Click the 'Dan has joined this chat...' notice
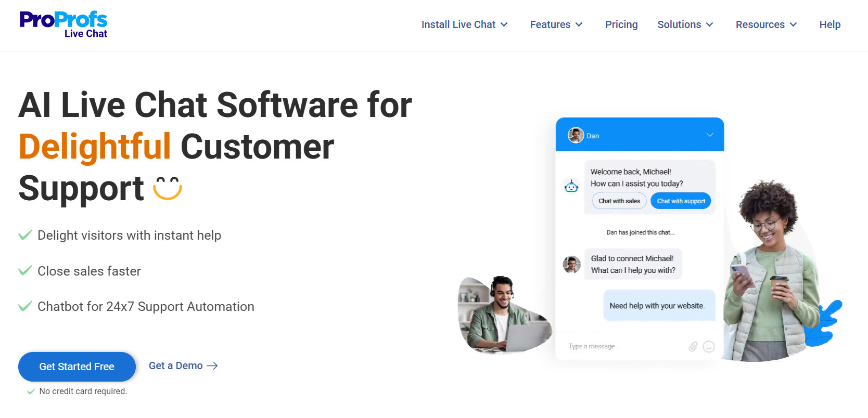Screen dimensions: 868x418 [640, 232]
